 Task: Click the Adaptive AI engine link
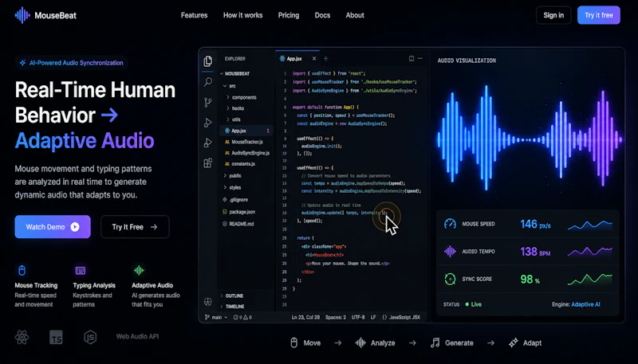585,304
